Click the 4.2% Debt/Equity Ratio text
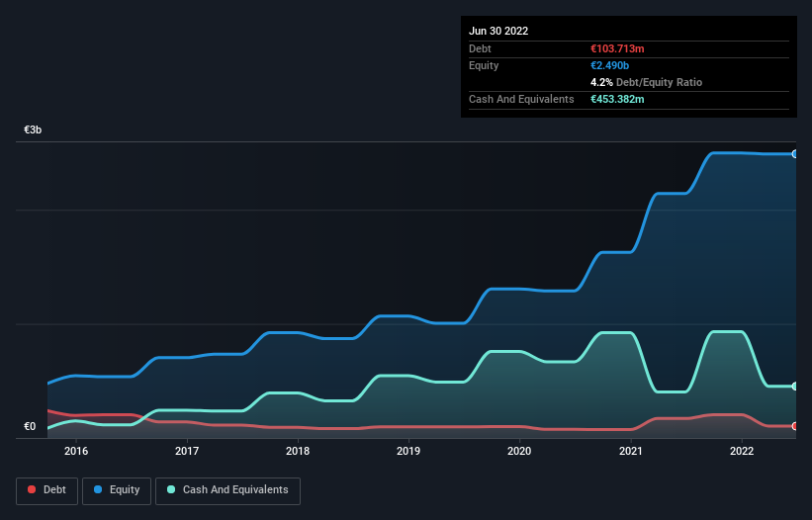The image size is (812, 520). pyautogui.click(x=646, y=82)
